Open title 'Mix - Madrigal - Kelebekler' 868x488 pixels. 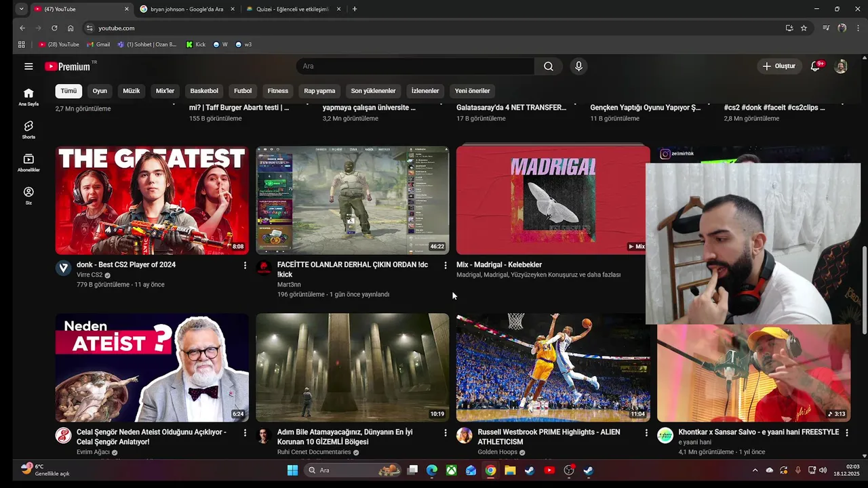click(499, 265)
